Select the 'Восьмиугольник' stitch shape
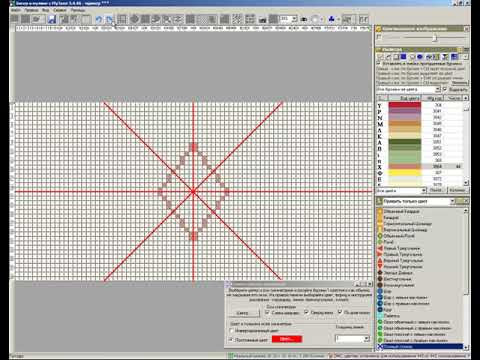Screen dimensions: 480x360 [x=395, y=285]
